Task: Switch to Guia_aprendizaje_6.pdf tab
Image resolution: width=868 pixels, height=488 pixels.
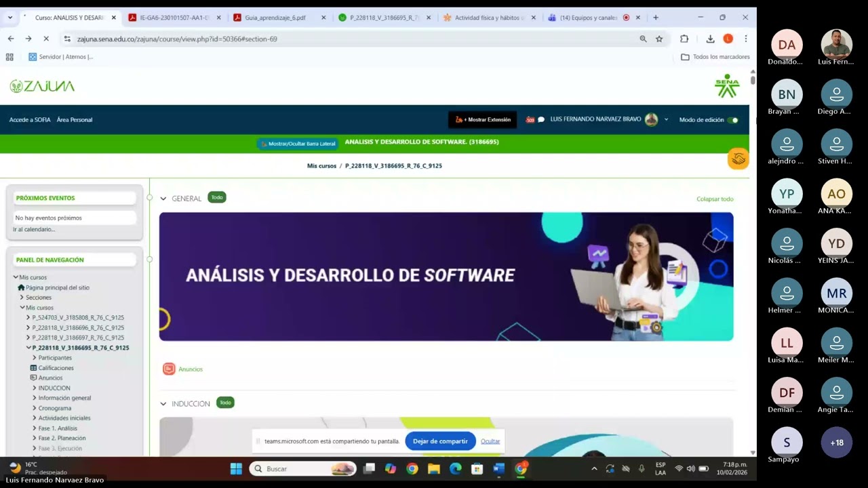Action: [x=279, y=18]
